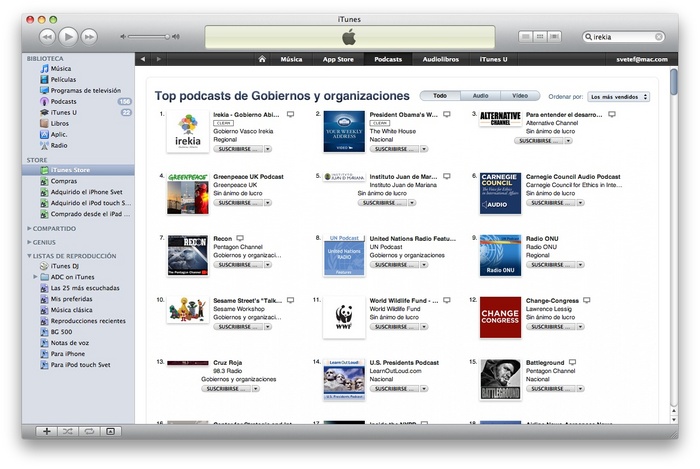Open Música library in sidebar
Image resolution: width=700 pixels, height=469 pixels.
[78, 68]
